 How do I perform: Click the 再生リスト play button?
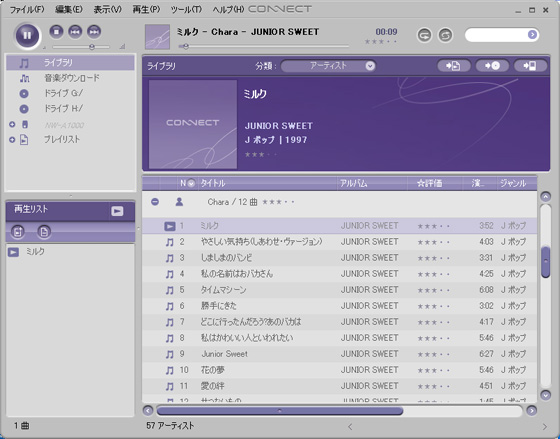(117, 211)
